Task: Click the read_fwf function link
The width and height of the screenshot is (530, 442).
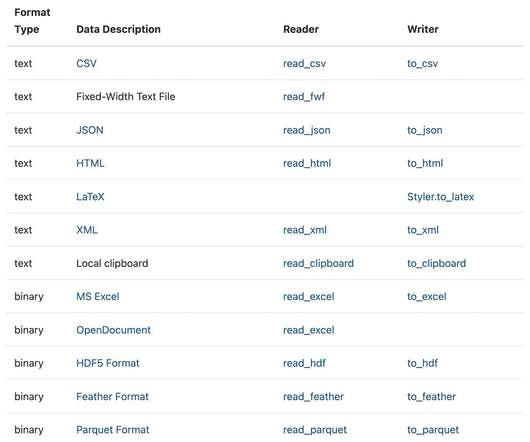Action: pos(304,97)
